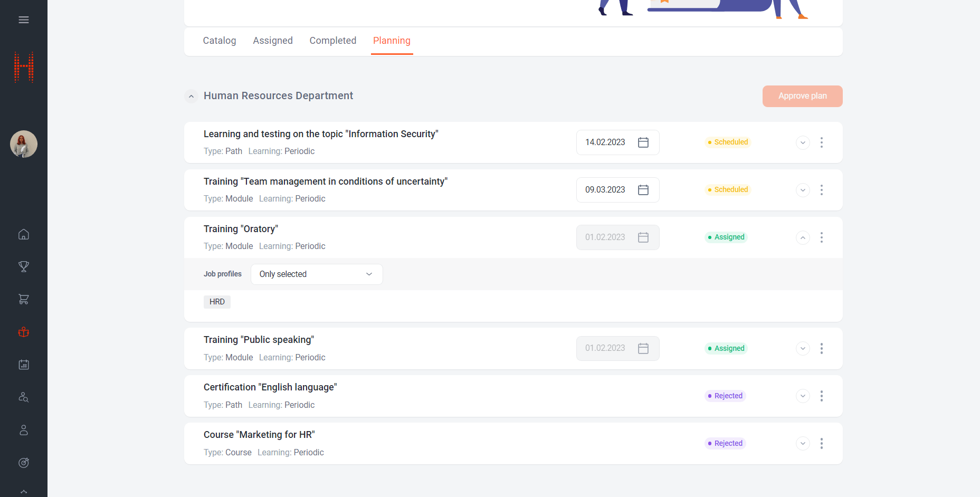Open the Job profiles "Only selected" dropdown

pos(316,274)
